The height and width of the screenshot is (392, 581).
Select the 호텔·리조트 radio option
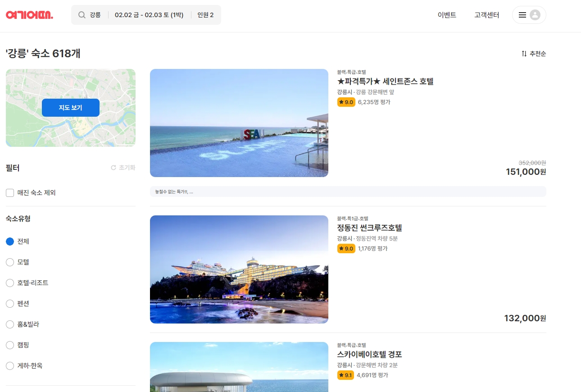(10, 283)
